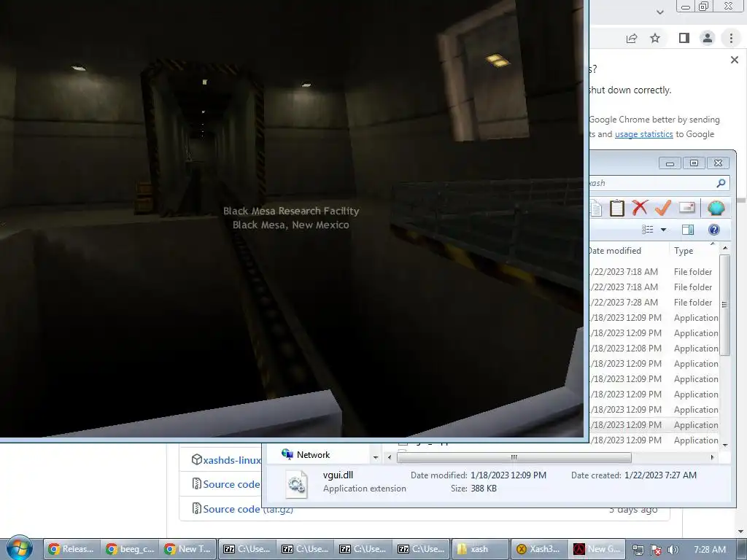Image resolution: width=747 pixels, height=560 pixels.
Task: Select the row modified 1/18/2023 12:08 PM
Action: [654, 349]
